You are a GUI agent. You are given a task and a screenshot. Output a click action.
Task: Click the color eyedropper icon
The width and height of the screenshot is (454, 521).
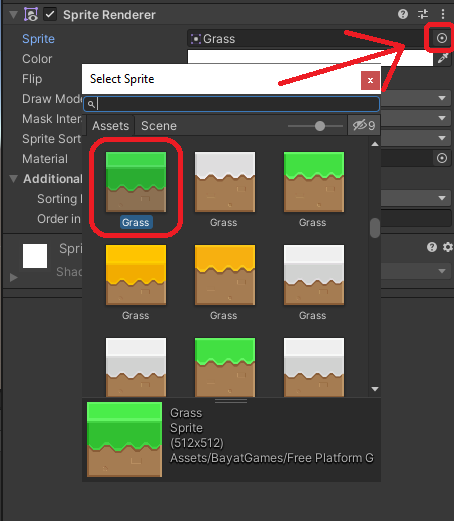[x=443, y=58]
